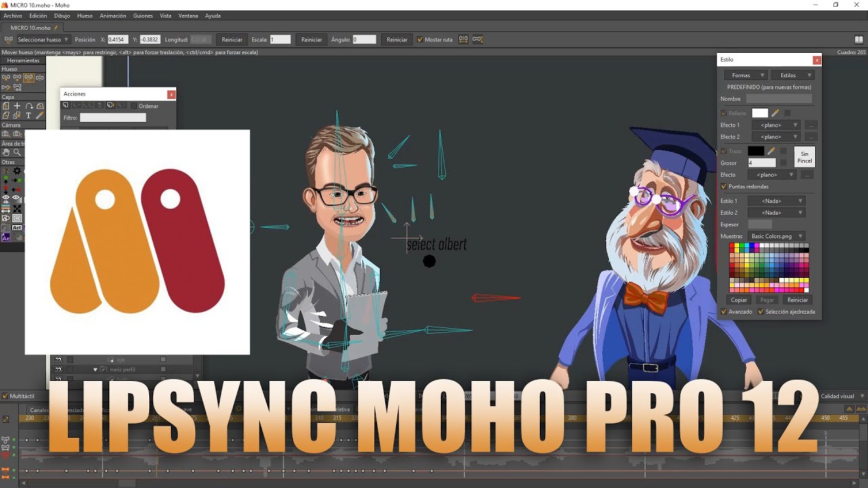The width and height of the screenshot is (868, 488).
Task: Toggle the Avanzado checkbox in Estilo
Action: pyautogui.click(x=724, y=312)
